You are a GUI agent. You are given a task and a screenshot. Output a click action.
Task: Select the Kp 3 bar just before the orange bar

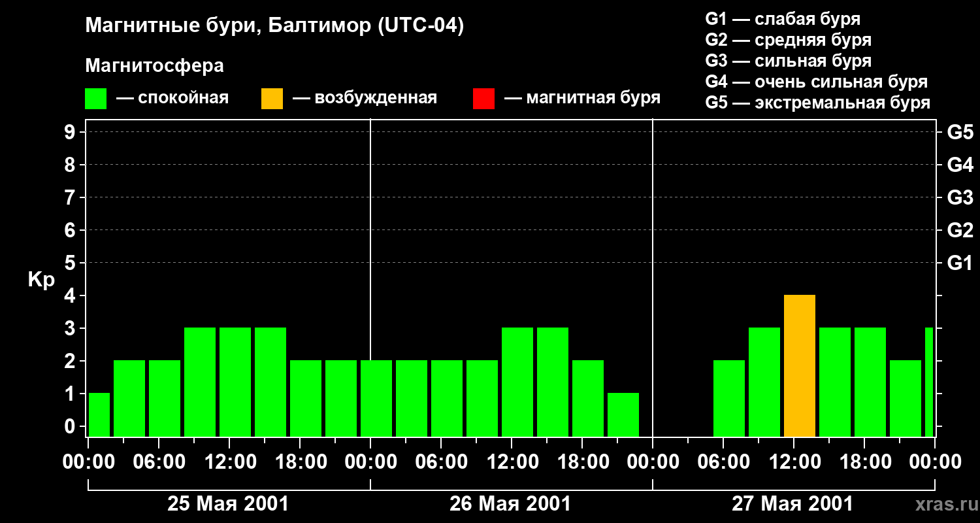(764, 382)
